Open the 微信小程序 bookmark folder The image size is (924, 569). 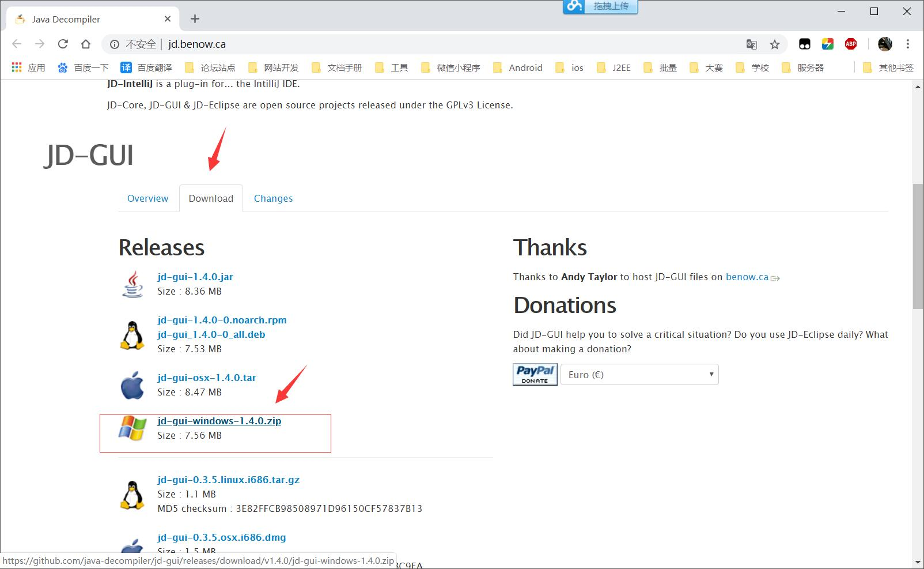click(x=450, y=67)
